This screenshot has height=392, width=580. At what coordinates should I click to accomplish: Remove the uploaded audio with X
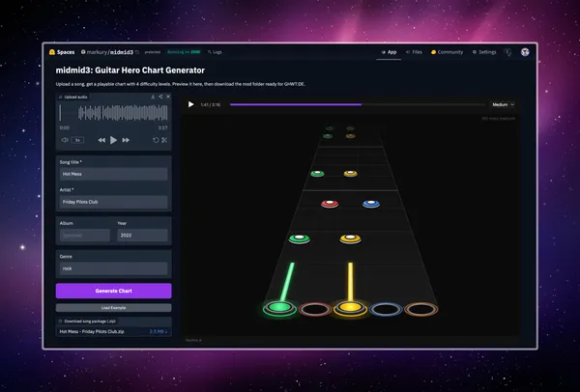tap(167, 98)
